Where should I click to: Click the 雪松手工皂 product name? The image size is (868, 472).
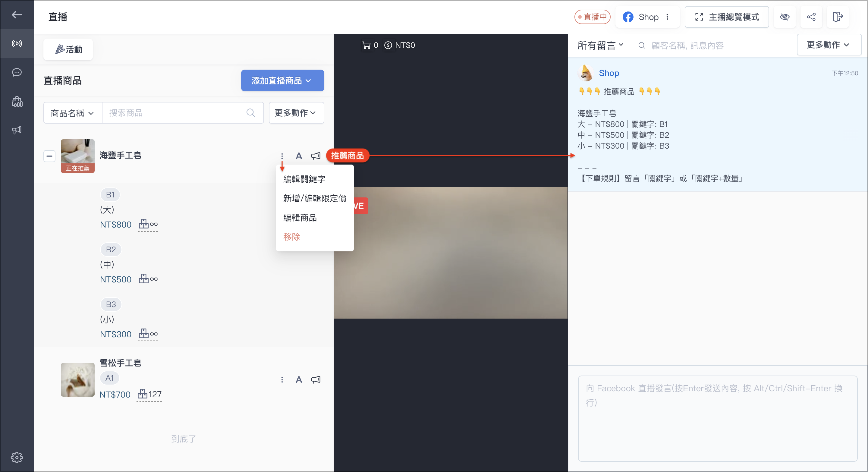tap(120, 363)
